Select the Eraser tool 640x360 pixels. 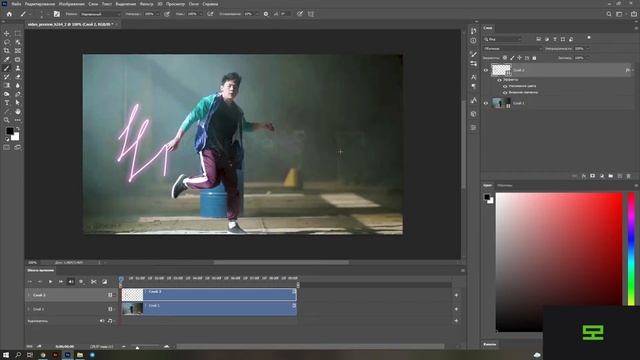[18, 77]
